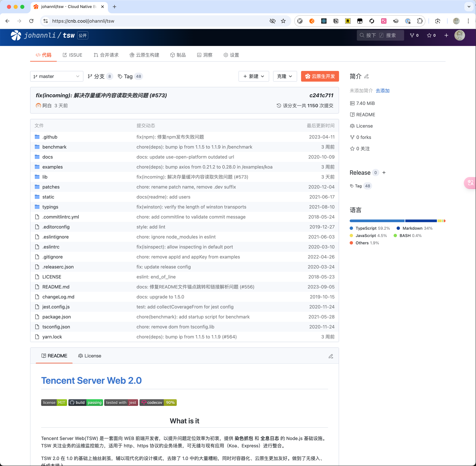Open the typings folder
Image resolution: width=476 pixels, height=466 pixels.
[x=50, y=207]
